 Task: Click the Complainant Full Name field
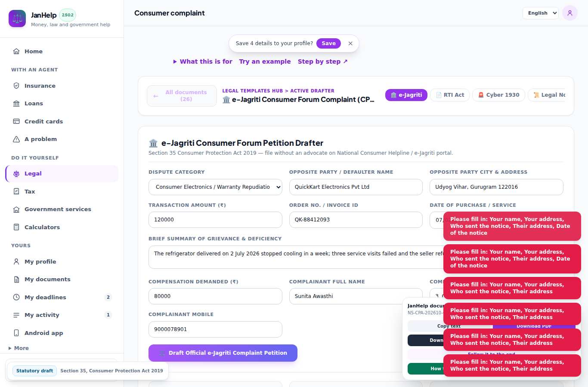click(x=356, y=296)
